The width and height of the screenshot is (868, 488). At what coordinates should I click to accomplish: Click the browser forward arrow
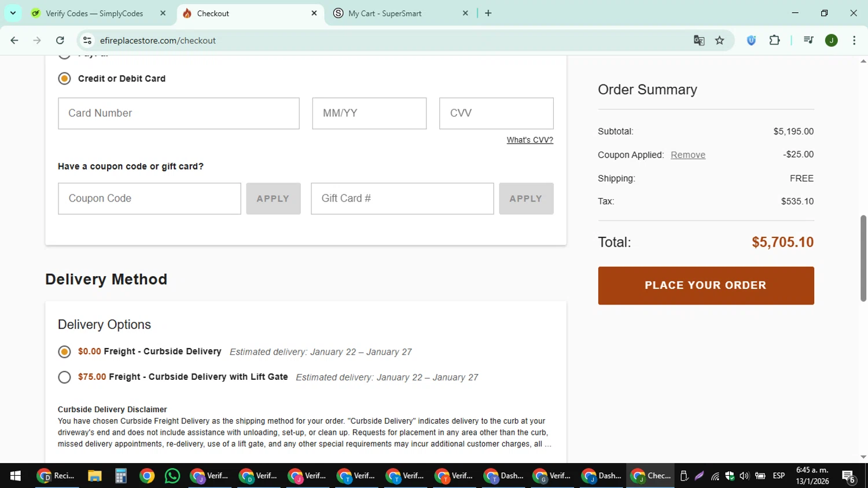tap(37, 41)
